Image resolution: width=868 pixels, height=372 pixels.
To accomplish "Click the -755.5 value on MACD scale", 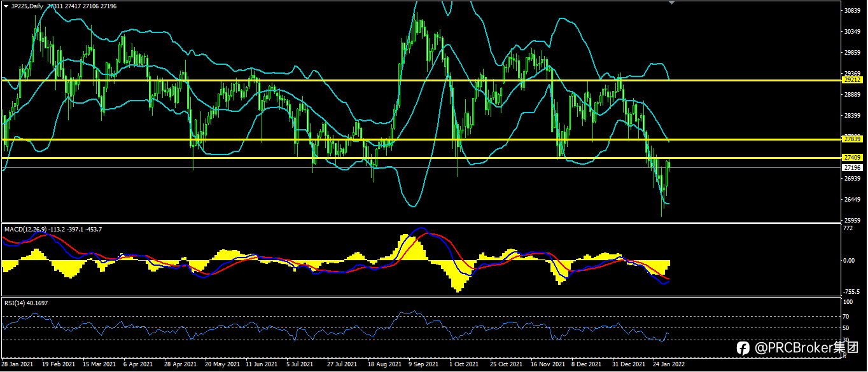I will click(851, 291).
